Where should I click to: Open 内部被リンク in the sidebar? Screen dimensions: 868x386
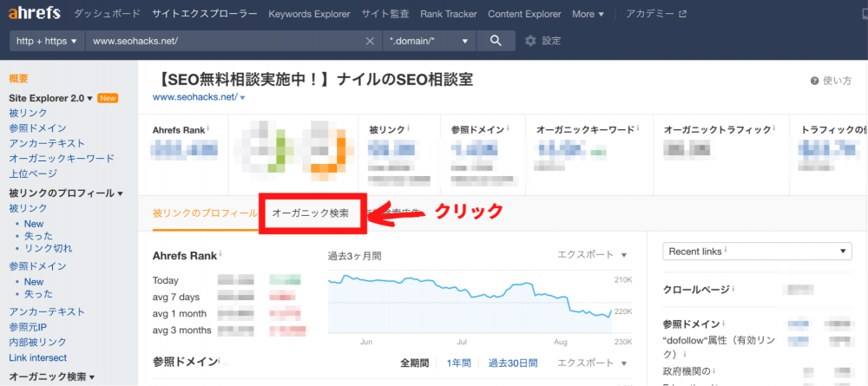coord(37,343)
